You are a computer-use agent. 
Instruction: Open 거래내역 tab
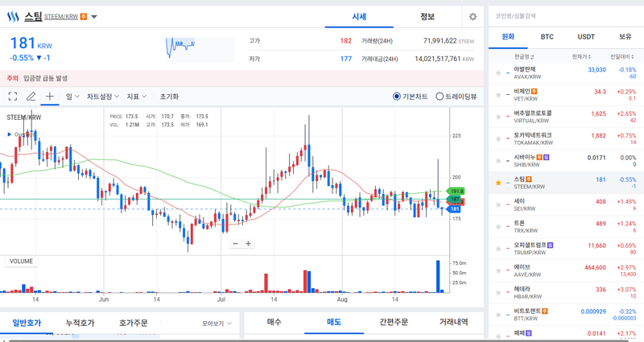453,323
